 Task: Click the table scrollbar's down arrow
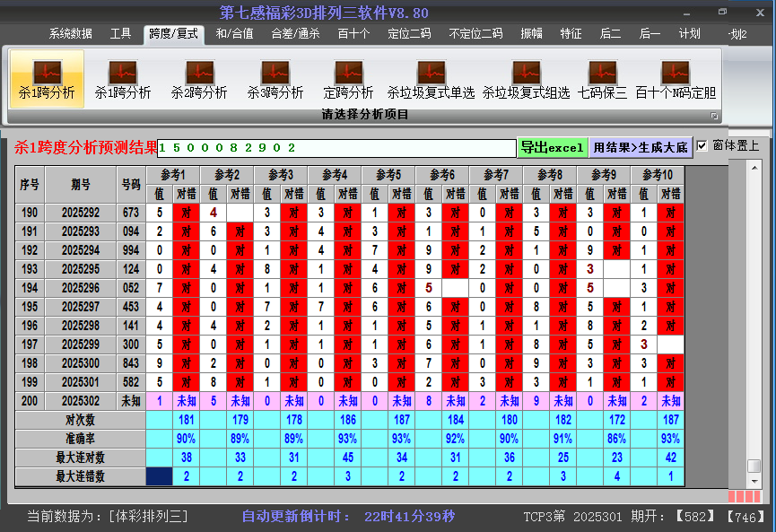[754, 480]
